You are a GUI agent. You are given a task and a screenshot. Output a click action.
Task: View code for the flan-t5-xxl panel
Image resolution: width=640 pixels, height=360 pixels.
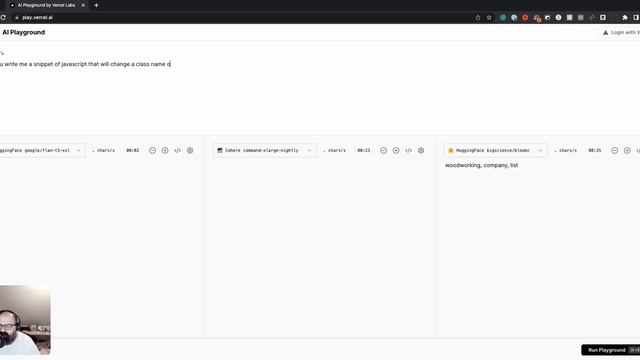[x=178, y=151]
